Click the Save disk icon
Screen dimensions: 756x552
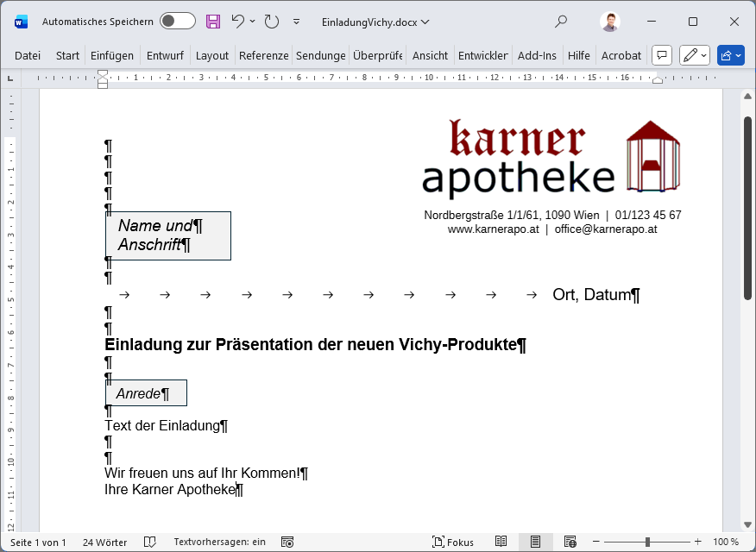(x=213, y=22)
